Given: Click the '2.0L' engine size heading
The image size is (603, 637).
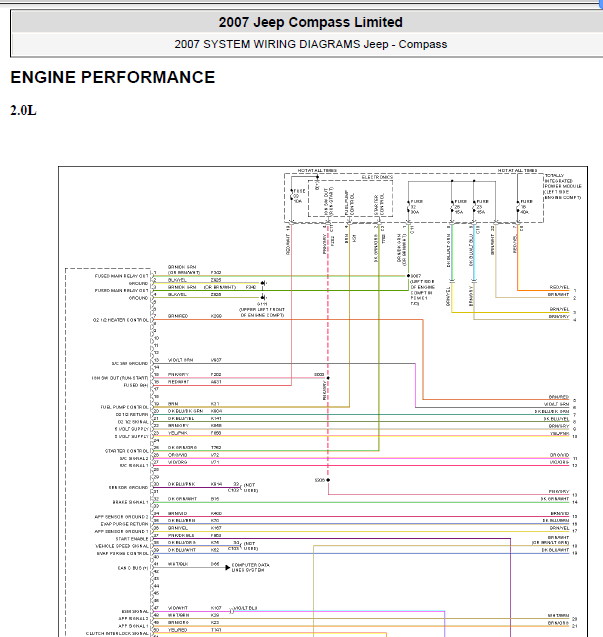Looking at the screenshot, I should tap(23, 110).
